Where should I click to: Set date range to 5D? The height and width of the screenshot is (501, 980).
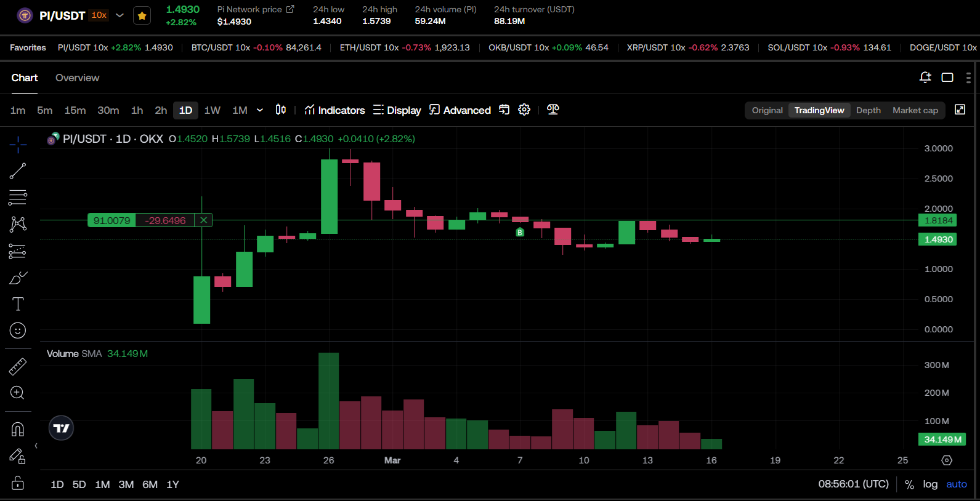click(x=79, y=484)
